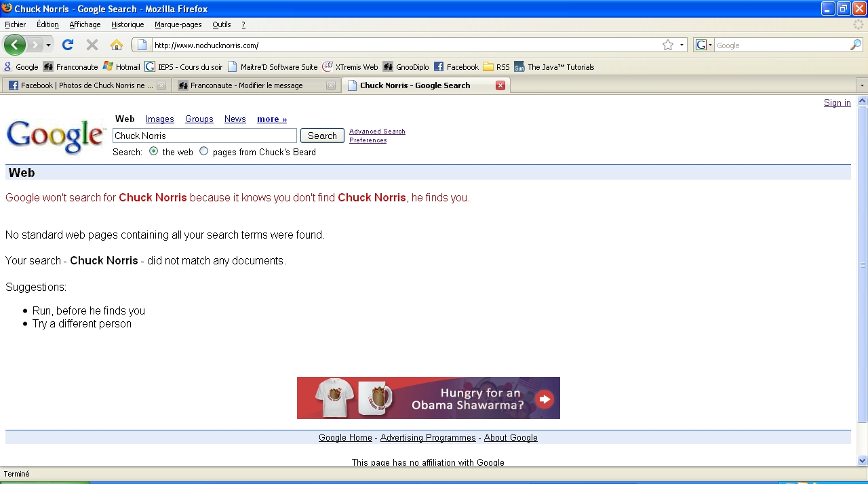Image resolution: width=868 pixels, height=484 pixels.
Task: Select the 'the web' search radio button
Action: tap(153, 151)
